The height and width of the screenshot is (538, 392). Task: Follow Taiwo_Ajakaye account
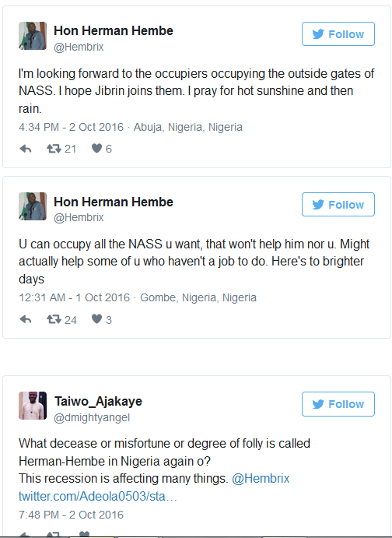(338, 404)
